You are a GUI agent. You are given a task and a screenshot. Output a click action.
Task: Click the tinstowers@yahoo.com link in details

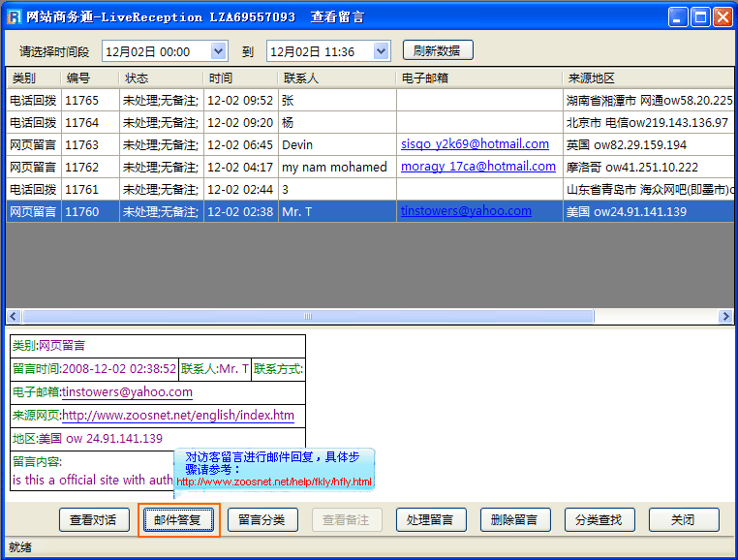[x=127, y=392]
